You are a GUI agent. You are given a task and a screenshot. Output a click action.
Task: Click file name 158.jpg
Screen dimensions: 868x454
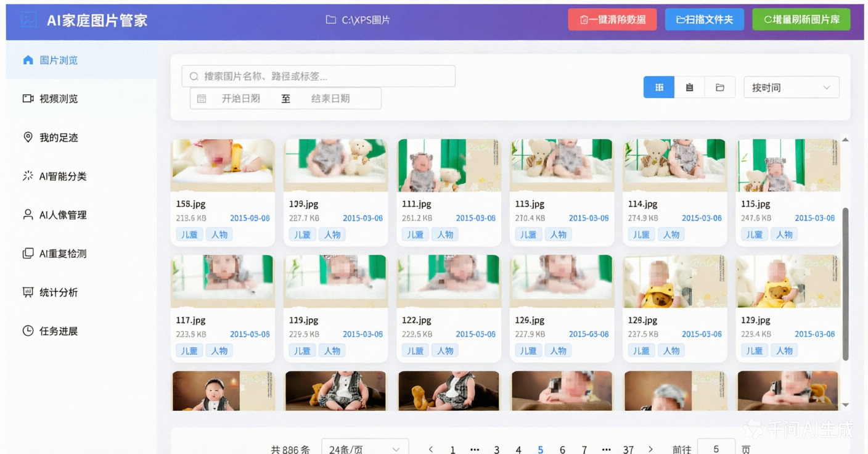tap(191, 204)
